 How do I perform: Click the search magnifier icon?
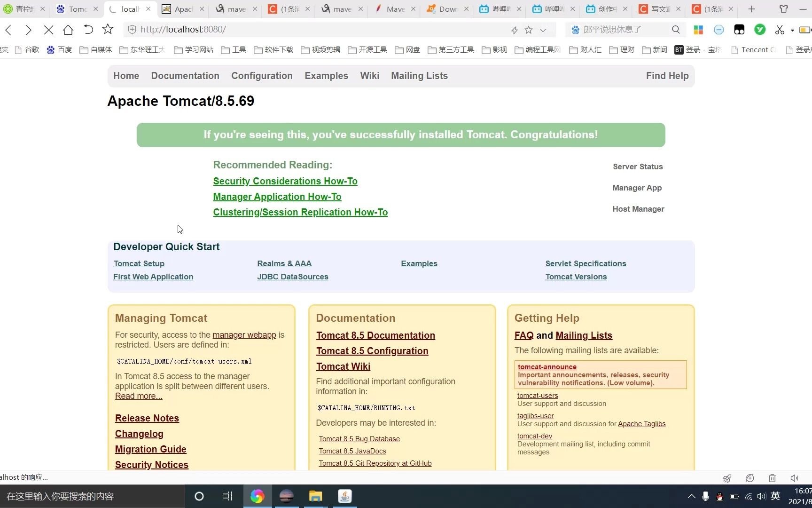676,30
